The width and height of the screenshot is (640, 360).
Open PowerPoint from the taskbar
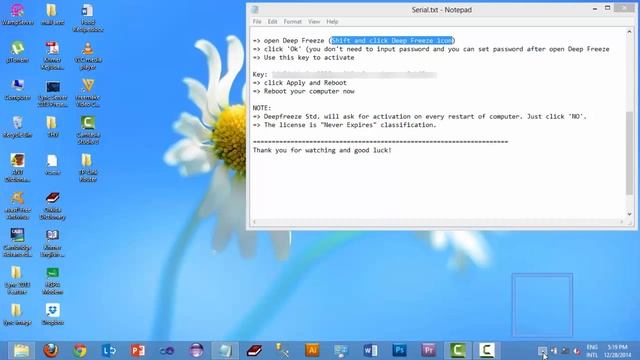click(138, 351)
